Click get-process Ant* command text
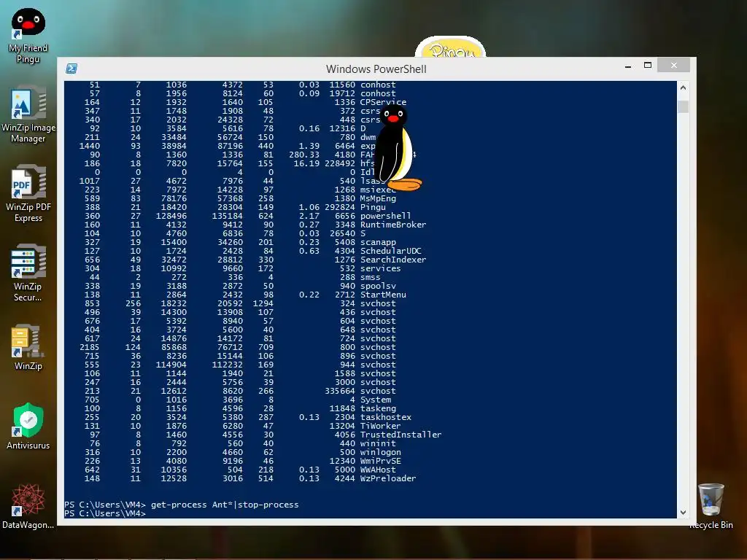 (x=192, y=505)
